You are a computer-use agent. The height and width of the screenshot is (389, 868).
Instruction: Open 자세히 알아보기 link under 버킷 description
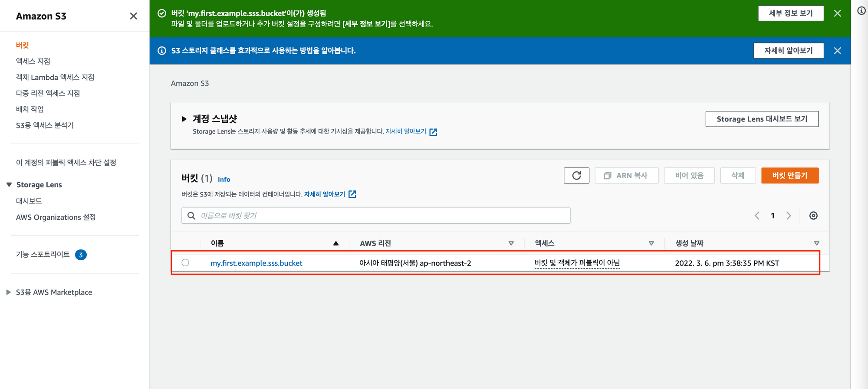(x=325, y=194)
